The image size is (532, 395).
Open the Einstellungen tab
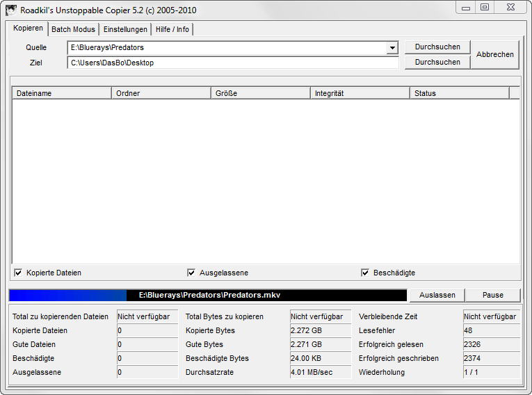coord(125,29)
